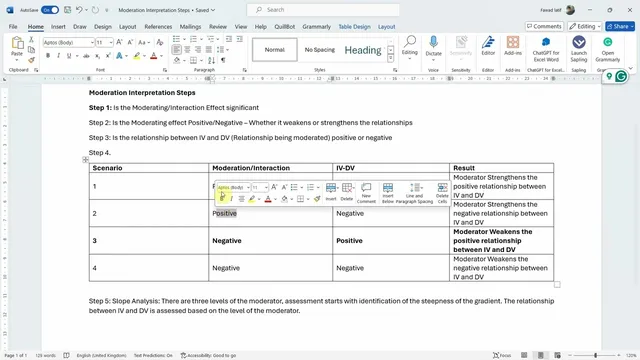Decrease paragraph indent
Viewport: 640px width, 360px height.
pos(229,39)
